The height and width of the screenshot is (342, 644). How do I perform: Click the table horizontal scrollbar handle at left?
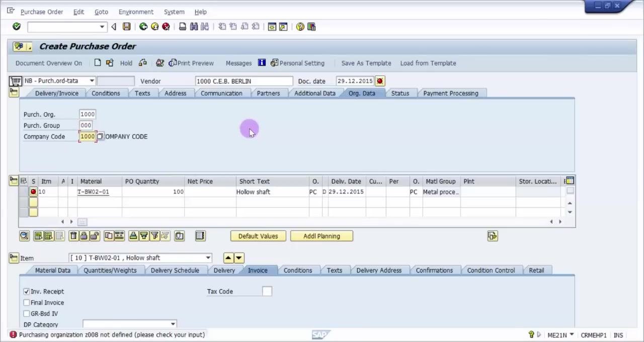(82, 222)
